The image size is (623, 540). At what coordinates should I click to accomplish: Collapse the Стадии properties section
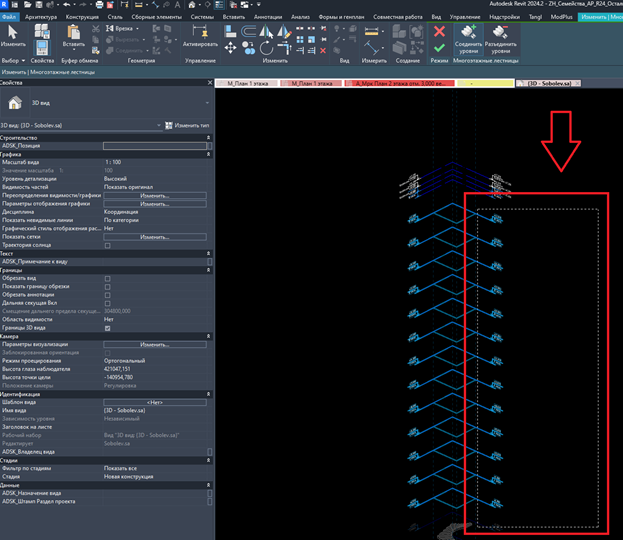(x=208, y=460)
